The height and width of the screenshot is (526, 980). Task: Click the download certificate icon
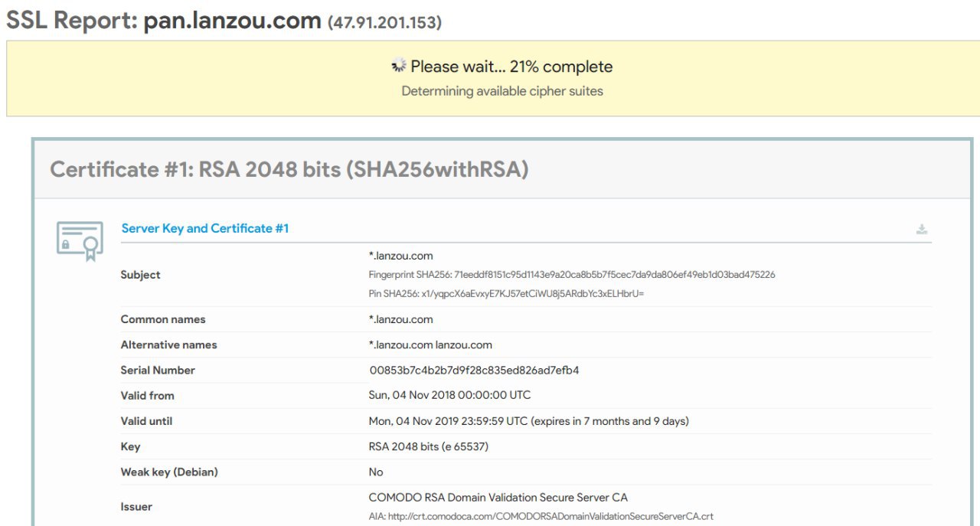coord(922,229)
